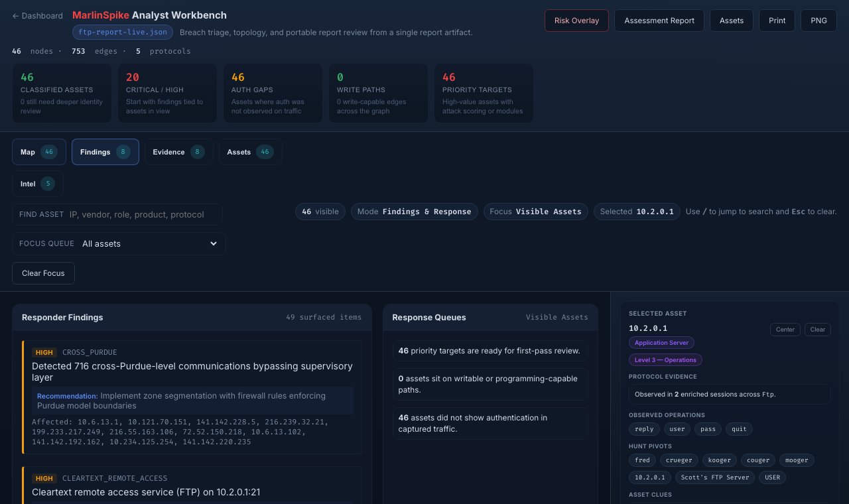Open the Scott's FTP Server hunt pivot
849x504 pixels.
pos(714,477)
